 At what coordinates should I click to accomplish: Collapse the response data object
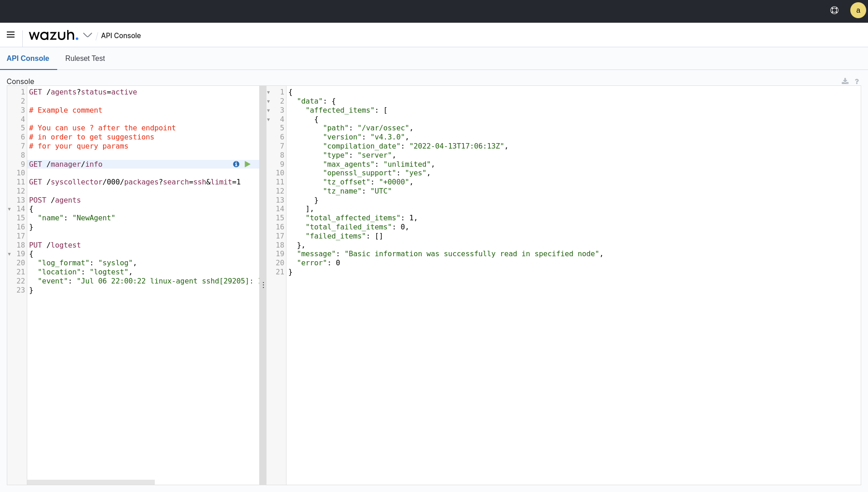pyautogui.click(x=269, y=101)
